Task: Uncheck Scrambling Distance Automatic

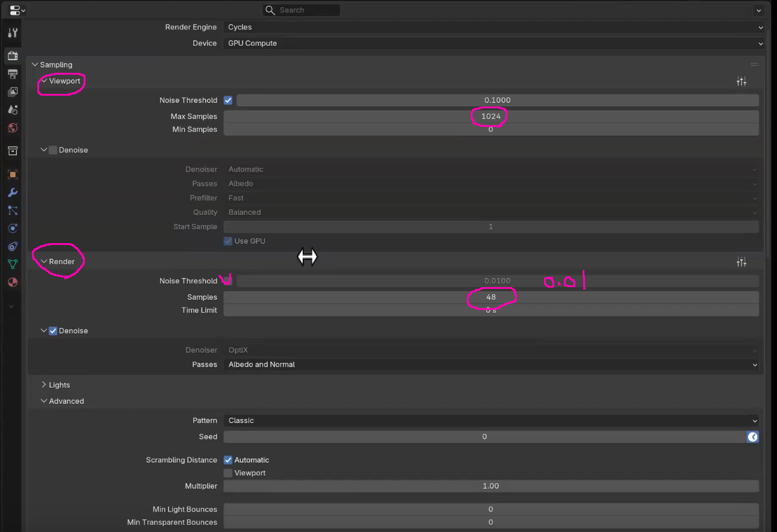Action: tap(228, 460)
